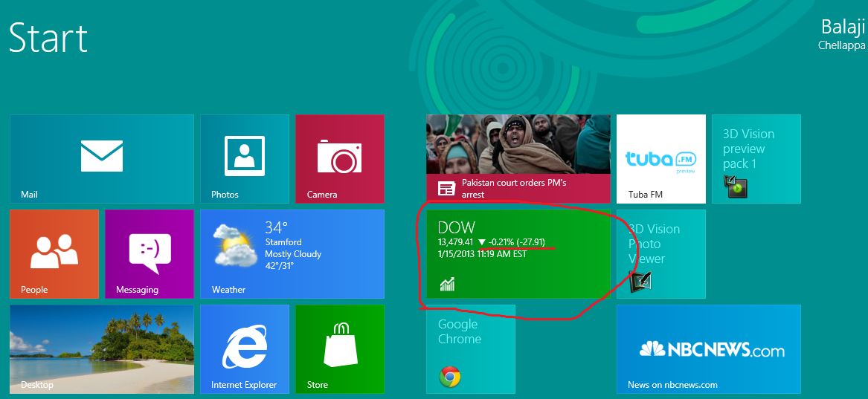Click the Balaji Chellappa user account name
868x399 pixels.
tap(842, 34)
